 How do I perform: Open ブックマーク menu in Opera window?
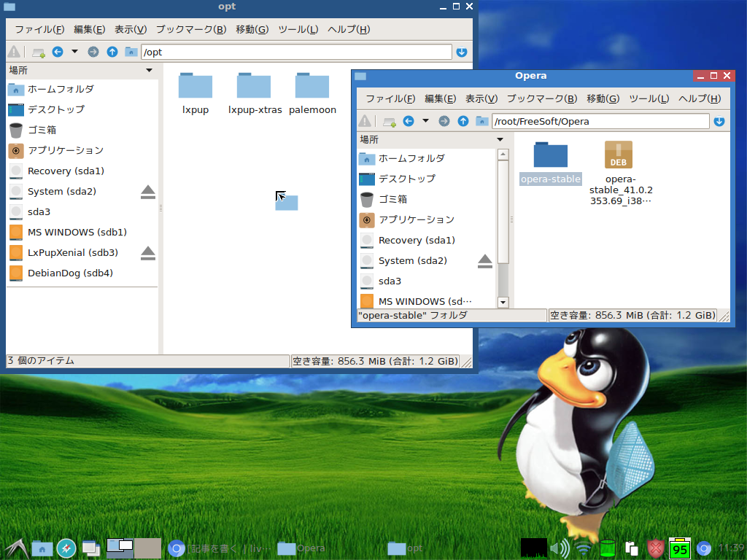tap(542, 98)
